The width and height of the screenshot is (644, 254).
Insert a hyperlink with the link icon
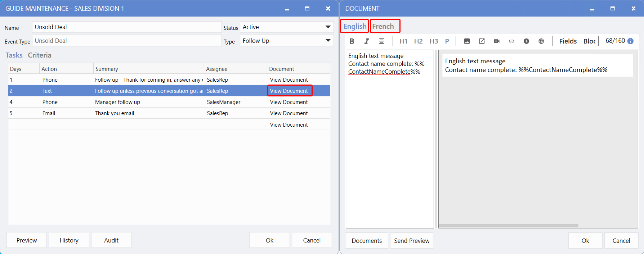coord(511,41)
